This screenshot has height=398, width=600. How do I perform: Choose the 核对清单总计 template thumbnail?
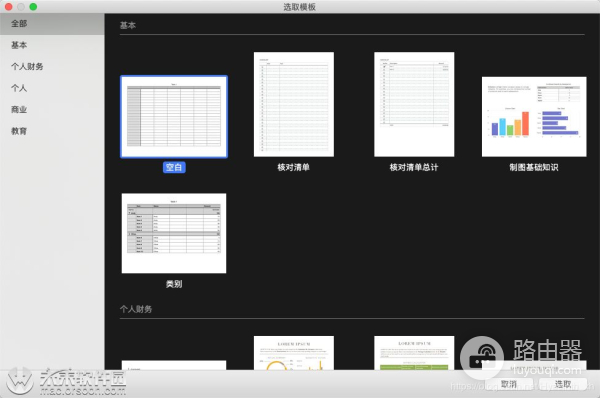(414, 104)
